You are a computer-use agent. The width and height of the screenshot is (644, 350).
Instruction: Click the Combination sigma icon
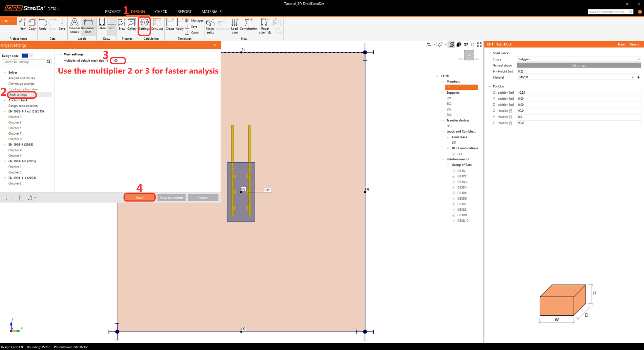(x=248, y=24)
